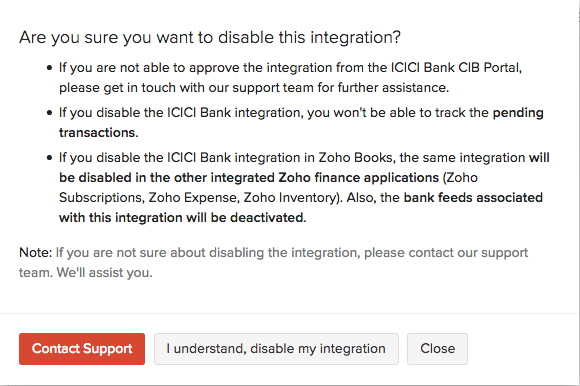This screenshot has width=580, height=386.
Task: Click the "Zoho Inventory" text
Action: (289, 198)
